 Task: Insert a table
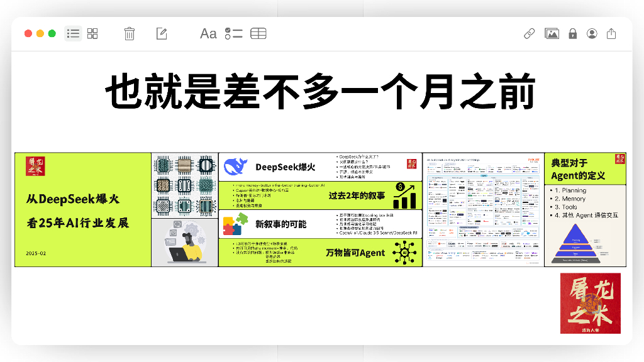[x=258, y=34]
